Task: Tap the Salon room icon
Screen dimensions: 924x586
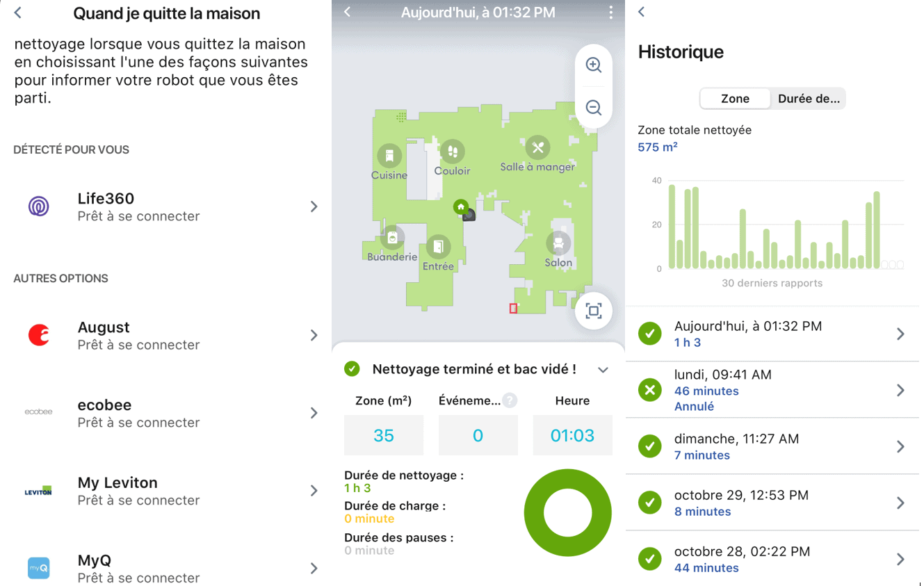Action: pos(558,244)
